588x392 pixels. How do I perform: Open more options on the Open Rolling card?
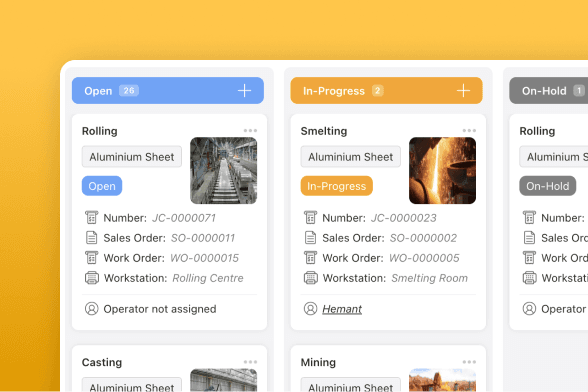tap(250, 131)
